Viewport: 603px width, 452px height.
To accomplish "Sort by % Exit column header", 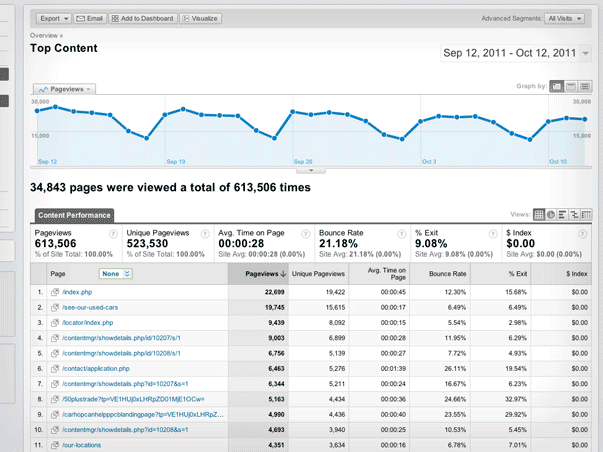I will [501, 274].
